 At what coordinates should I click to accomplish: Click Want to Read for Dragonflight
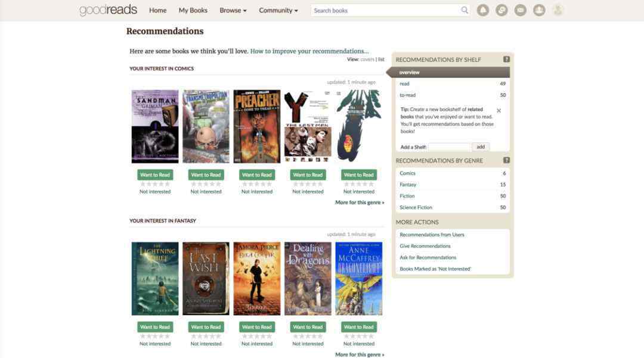click(358, 327)
